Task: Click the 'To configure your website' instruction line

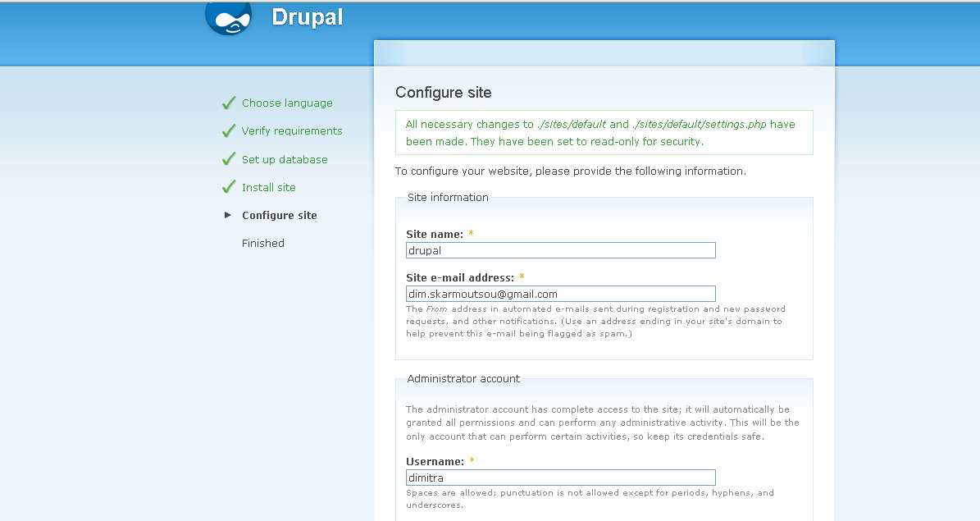Action: pyautogui.click(x=570, y=171)
